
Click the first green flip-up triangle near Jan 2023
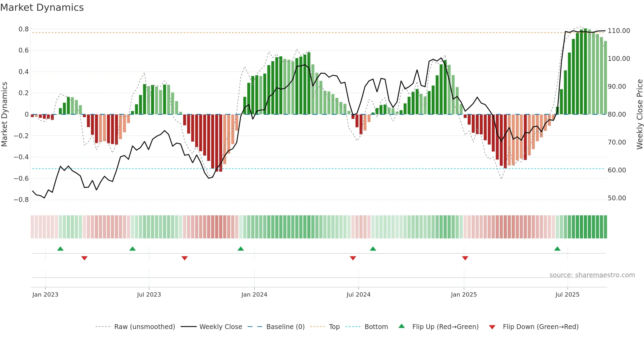[60, 249]
